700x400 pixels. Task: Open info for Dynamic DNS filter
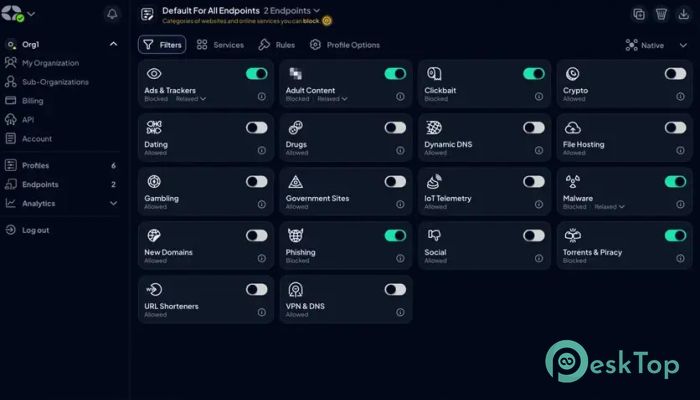click(x=539, y=150)
